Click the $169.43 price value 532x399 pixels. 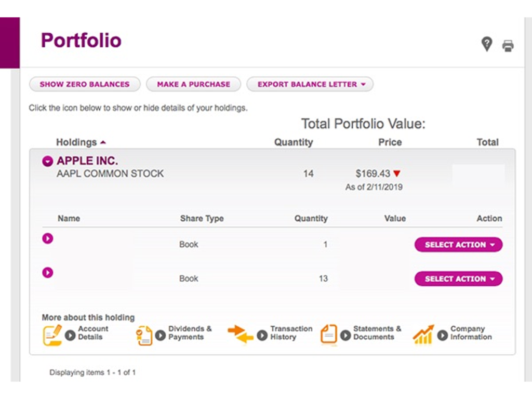click(x=373, y=174)
